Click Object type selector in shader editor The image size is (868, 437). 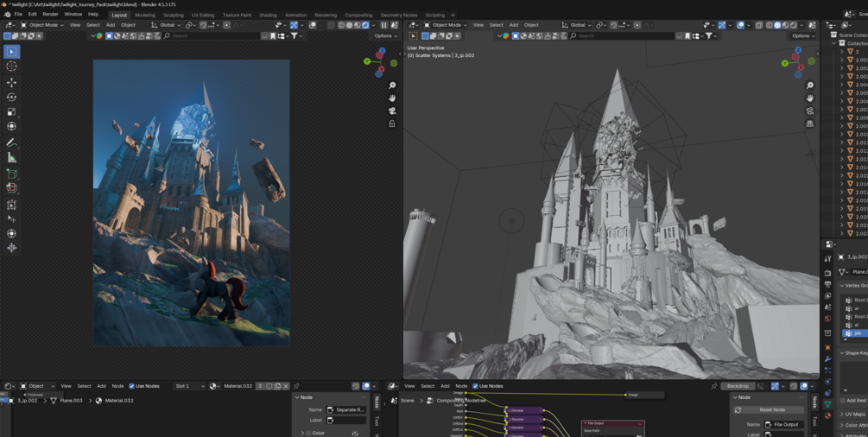coord(38,386)
